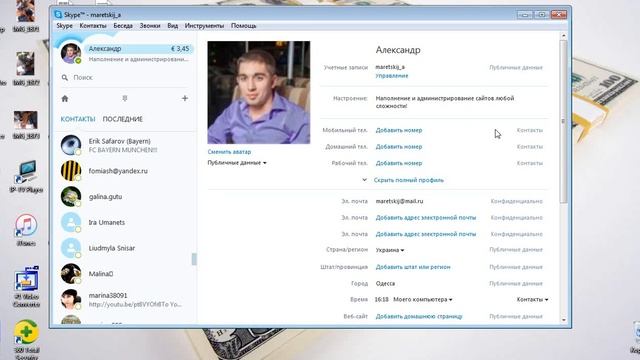Open the Звонки menu

click(150, 26)
